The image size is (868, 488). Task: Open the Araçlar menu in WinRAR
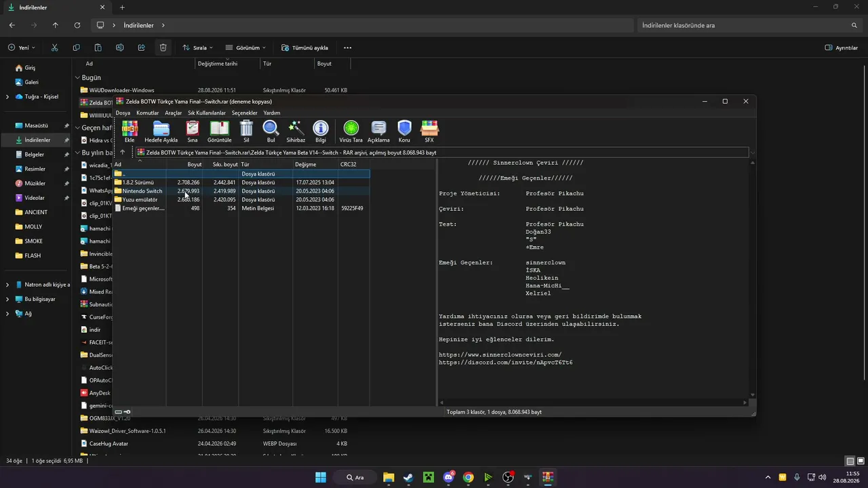tap(174, 113)
